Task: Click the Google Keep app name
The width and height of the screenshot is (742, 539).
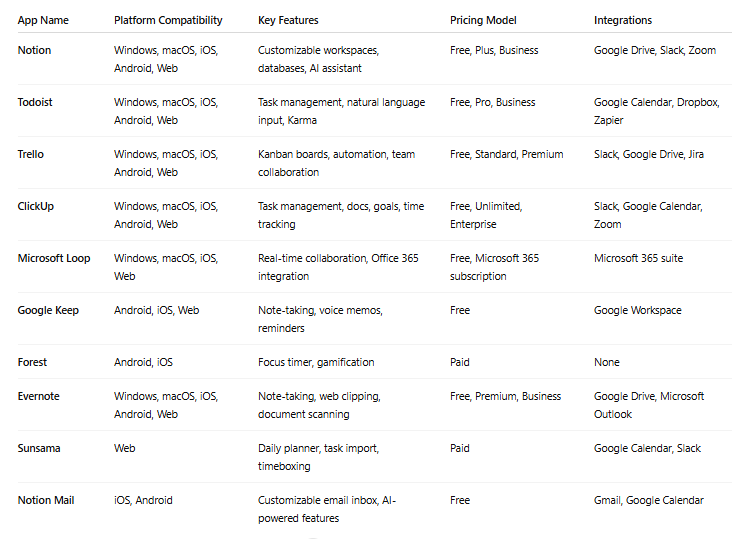Action: [x=48, y=310]
